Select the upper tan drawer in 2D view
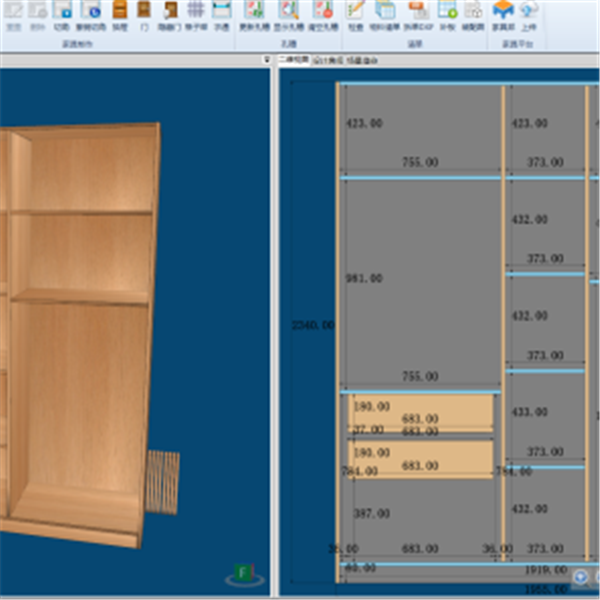Viewport: 600px width, 600px height. [x=421, y=412]
